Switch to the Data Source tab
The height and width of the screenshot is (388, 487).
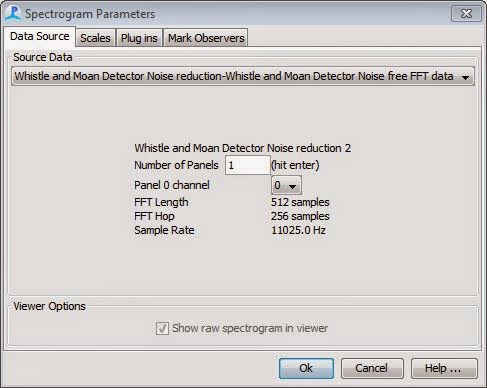[40, 36]
